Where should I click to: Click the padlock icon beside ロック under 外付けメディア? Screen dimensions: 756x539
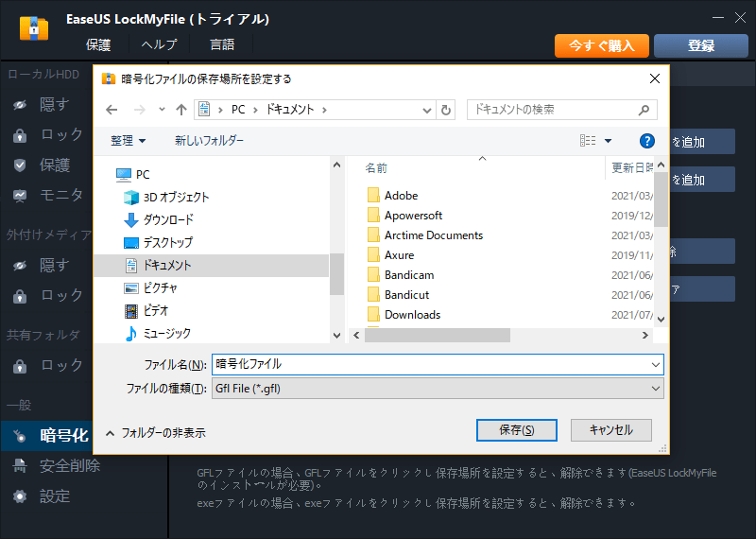[20, 296]
